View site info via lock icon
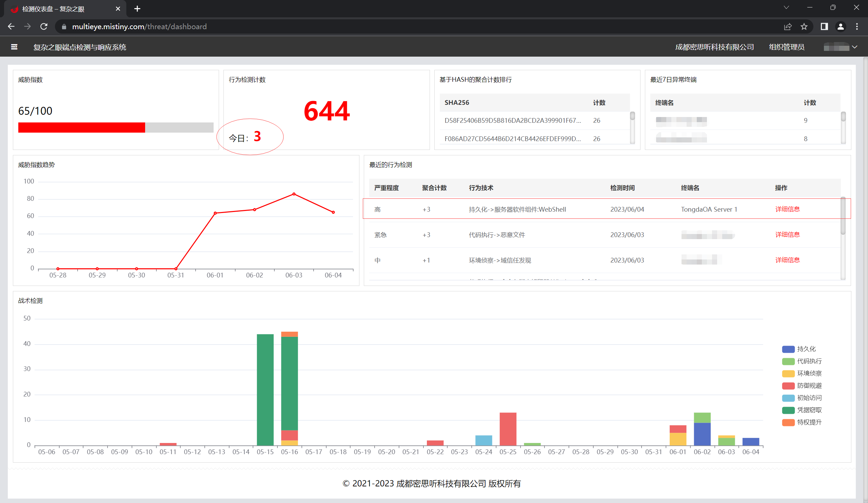868x503 pixels. click(64, 26)
